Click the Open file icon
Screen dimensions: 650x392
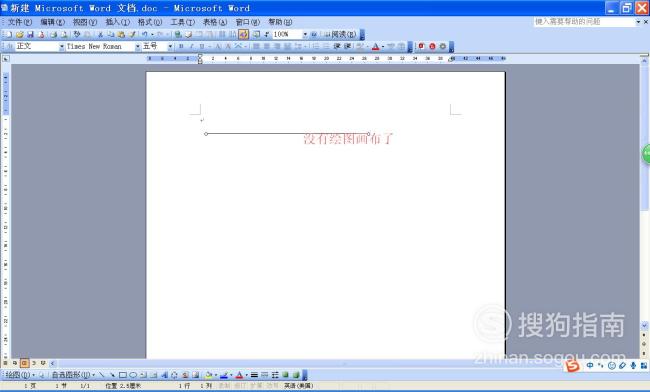(19, 34)
